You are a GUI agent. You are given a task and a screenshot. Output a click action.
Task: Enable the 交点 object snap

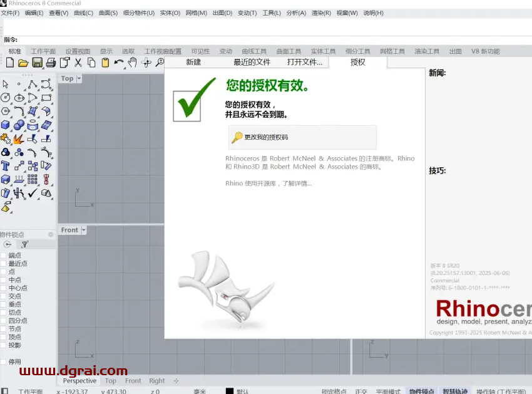3,296
